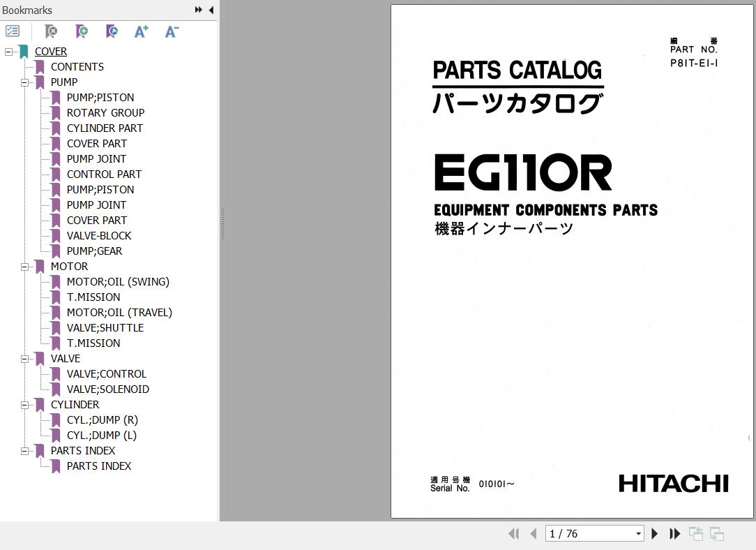
Task: Open the VALVE-BLOCK bookmark
Action: pos(99,236)
